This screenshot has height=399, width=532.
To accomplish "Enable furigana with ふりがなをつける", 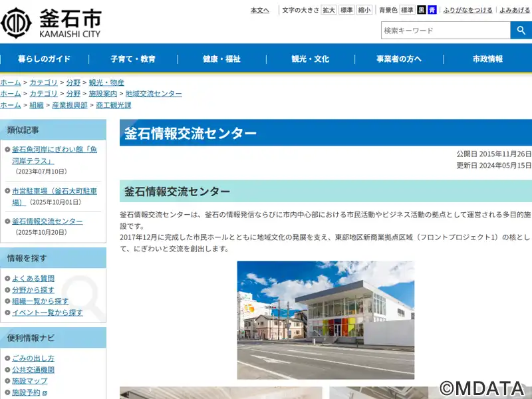I will click(x=467, y=10).
